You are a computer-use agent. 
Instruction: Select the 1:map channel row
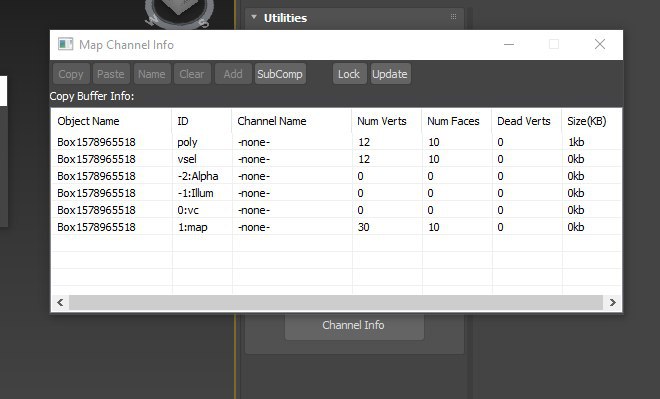pyautogui.click(x=336, y=227)
